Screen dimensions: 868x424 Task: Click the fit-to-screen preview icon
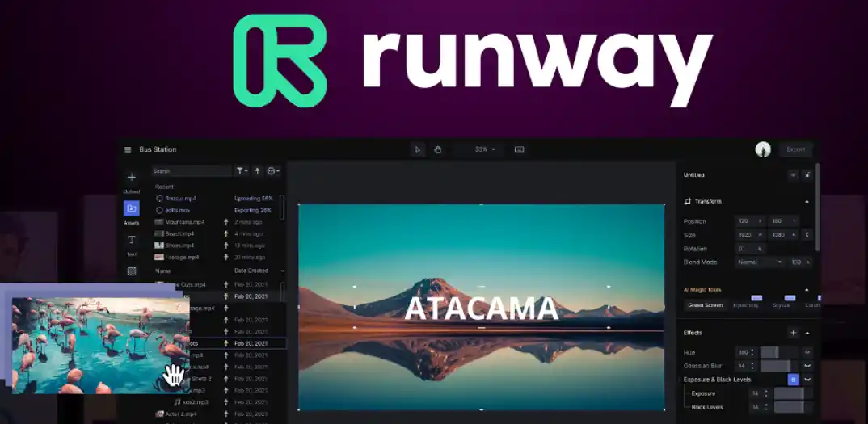519,149
